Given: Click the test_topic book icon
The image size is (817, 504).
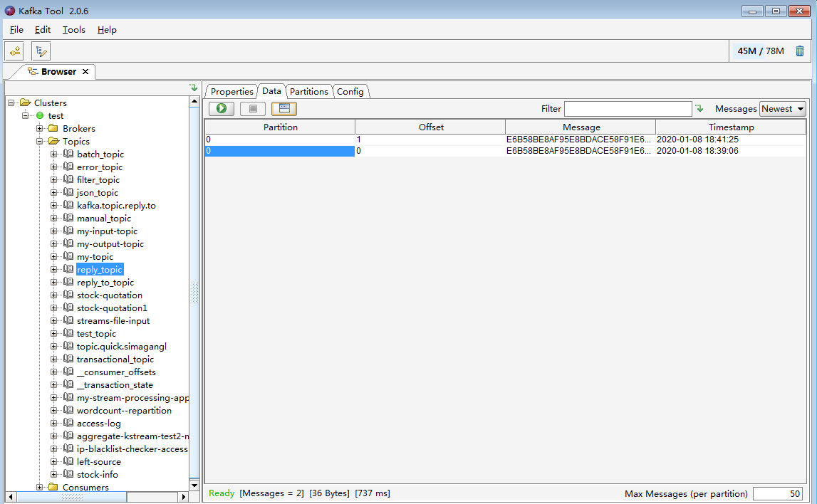Looking at the screenshot, I should point(68,333).
